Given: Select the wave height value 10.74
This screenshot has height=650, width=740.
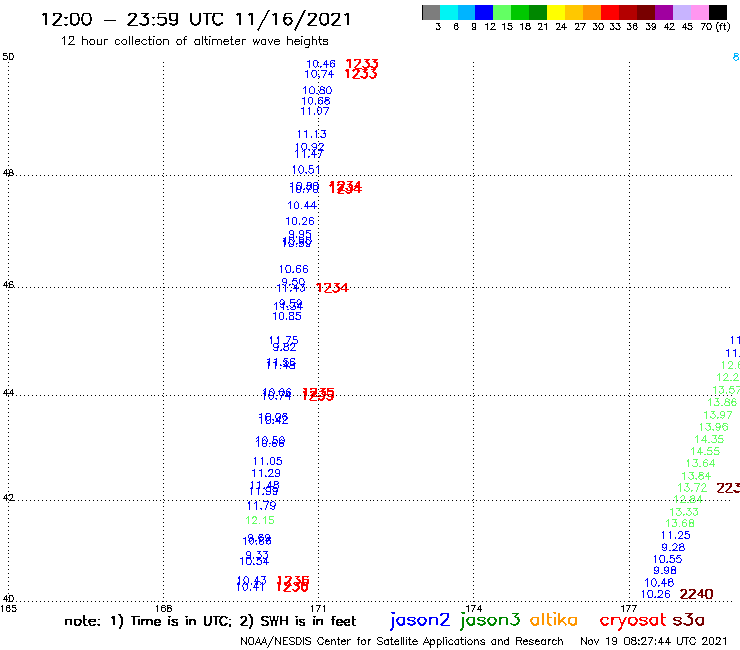Looking at the screenshot, I should click(x=319, y=74).
